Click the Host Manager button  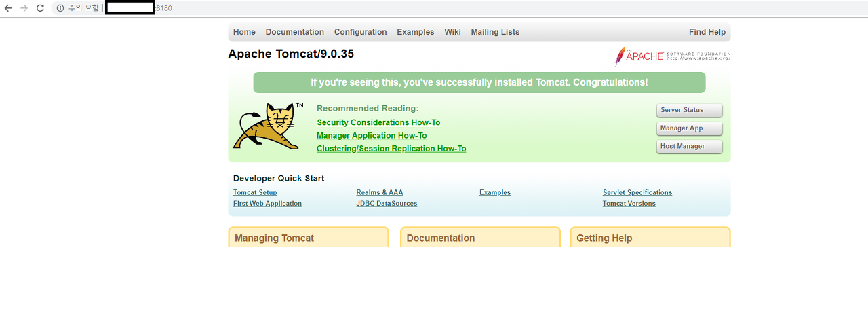pos(689,147)
